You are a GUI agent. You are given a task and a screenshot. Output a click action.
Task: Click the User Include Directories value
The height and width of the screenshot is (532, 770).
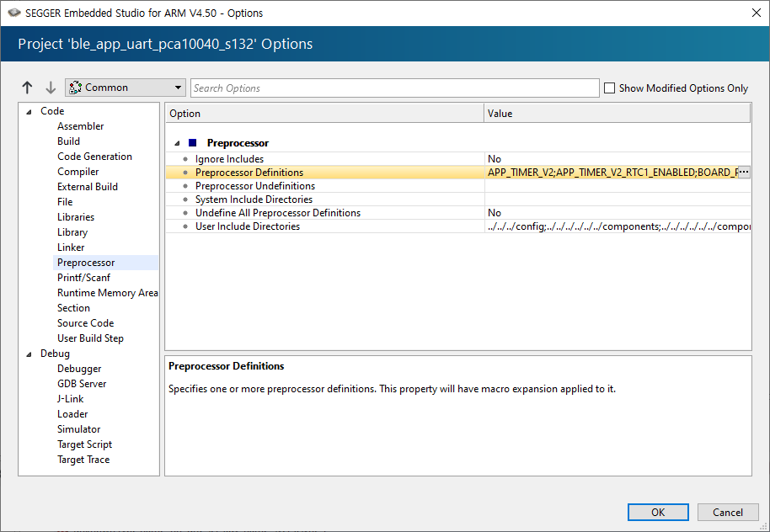point(618,226)
